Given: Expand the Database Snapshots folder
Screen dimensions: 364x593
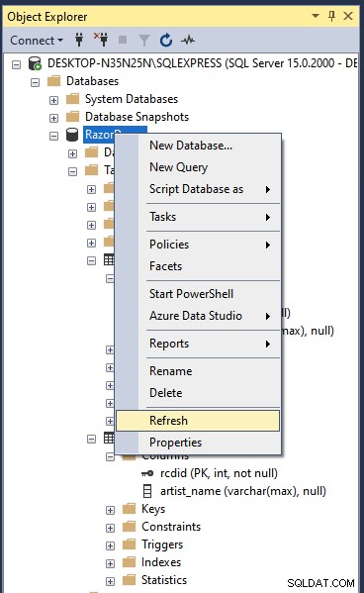Looking at the screenshot, I should [x=53, y=118].
